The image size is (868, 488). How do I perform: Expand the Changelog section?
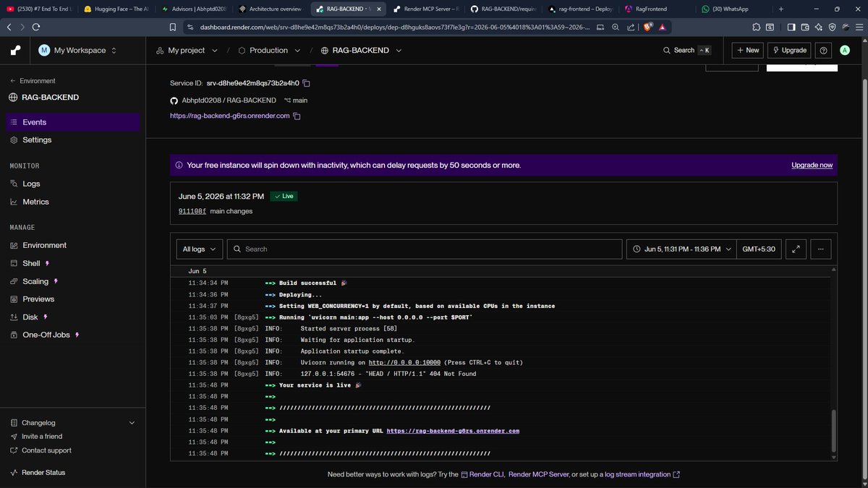(72, 423)
